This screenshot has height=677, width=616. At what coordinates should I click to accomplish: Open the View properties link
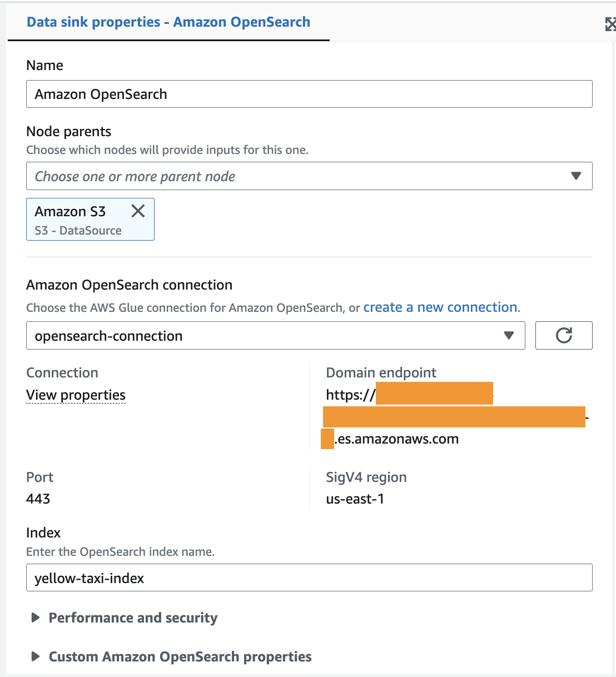tap(76, 395)
